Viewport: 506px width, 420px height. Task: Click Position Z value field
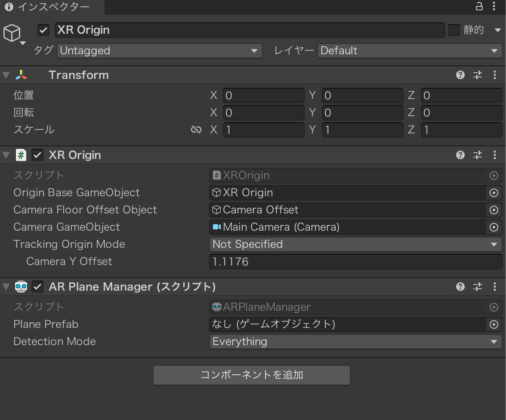click(461, 96)
